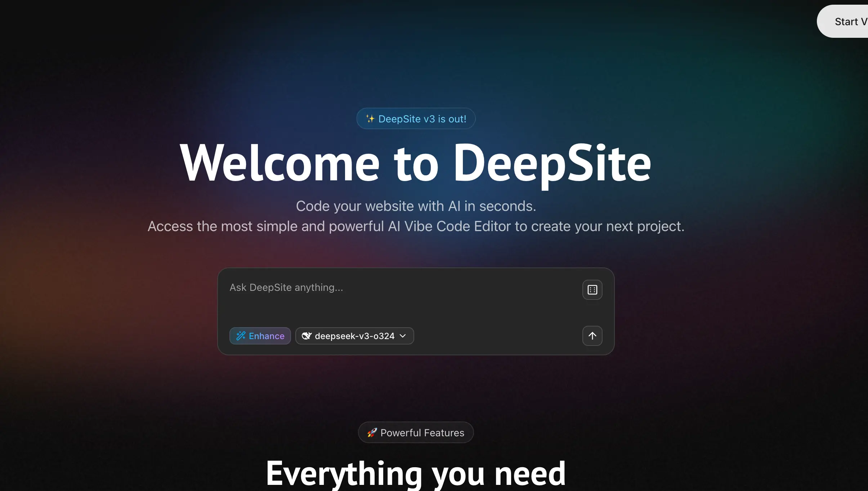Click the 'Enhance' text label

(x=267, y=336)
